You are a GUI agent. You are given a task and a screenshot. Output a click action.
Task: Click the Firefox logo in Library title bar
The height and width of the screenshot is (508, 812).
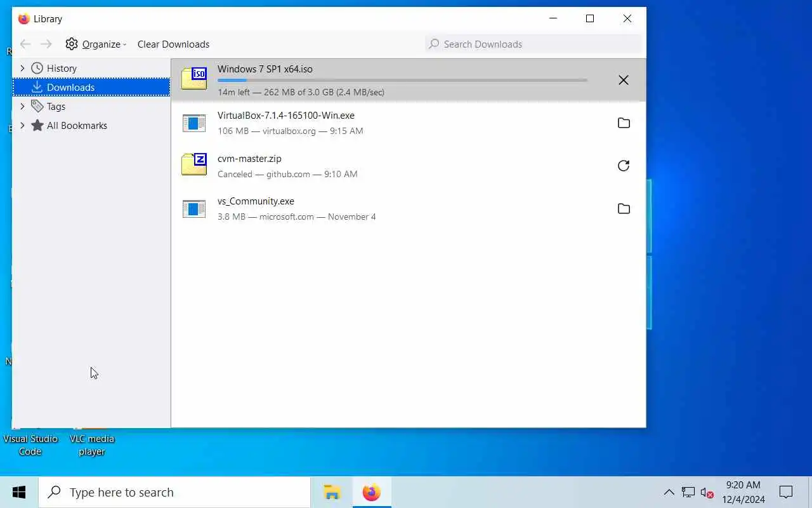tap(24, 18)
